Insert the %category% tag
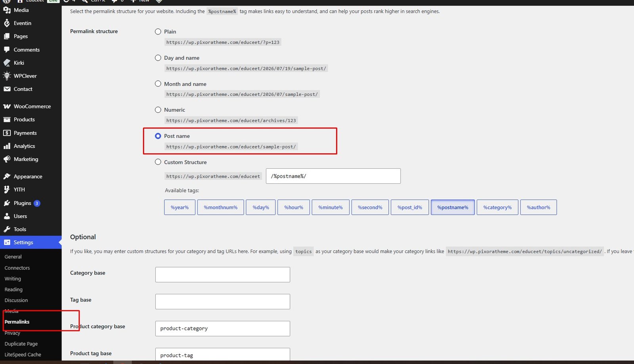This screenshot has height=364, width=634. pos(498,207)
